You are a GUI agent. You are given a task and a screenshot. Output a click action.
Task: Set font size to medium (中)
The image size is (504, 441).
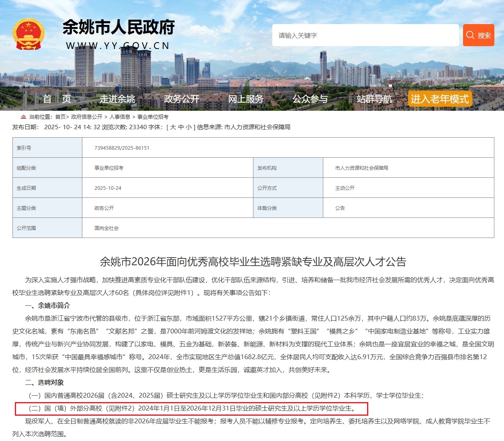pyautogui.click(x=181, y=127)
